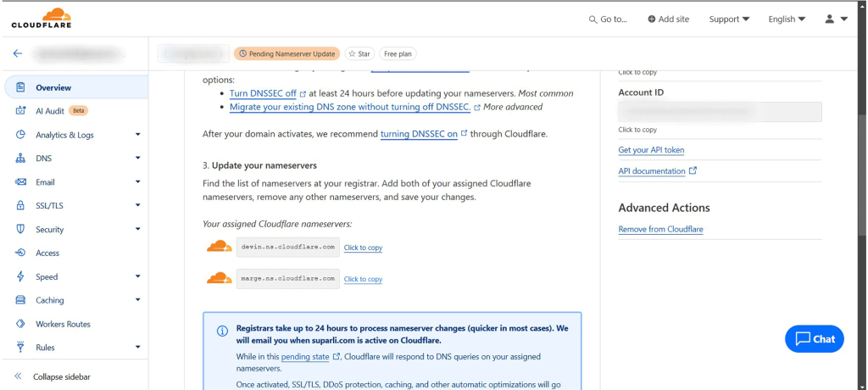Select the Overview sidebar item
The height and width of the screenshot is (390, 868).
click(53, 87)
